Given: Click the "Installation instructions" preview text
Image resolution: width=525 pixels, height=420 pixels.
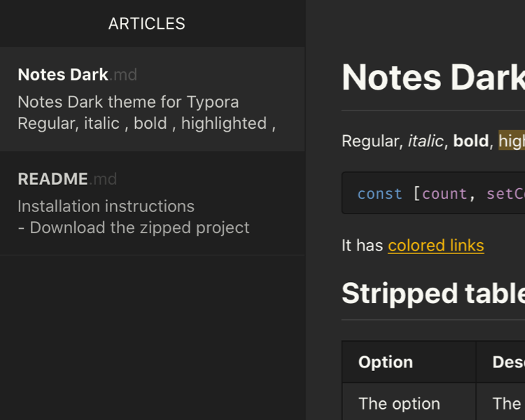Looking at the screenshot, I should [x=106, y=206].
